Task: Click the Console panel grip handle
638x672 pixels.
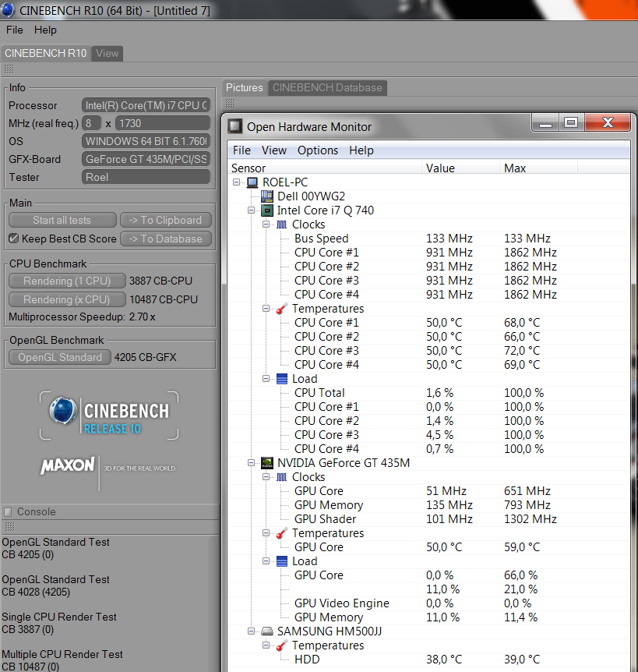Action: point(9,527)
